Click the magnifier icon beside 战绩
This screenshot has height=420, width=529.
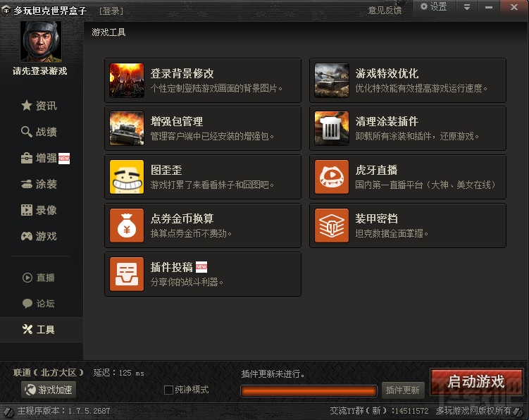pos(27,132)
